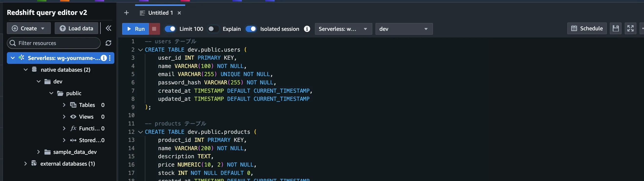
Task: Turn off Isolated session toggle
Action: pyautogui.click(x=251, y=29)
